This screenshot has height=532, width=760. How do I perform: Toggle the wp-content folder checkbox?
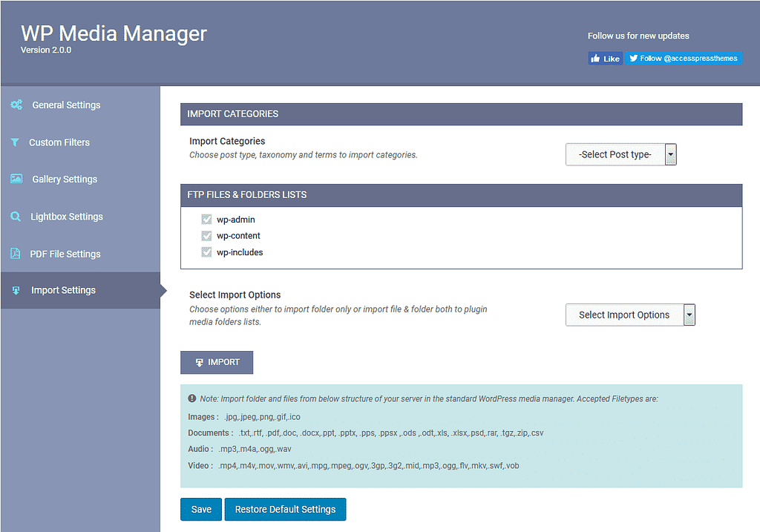[x=206, y=235]
